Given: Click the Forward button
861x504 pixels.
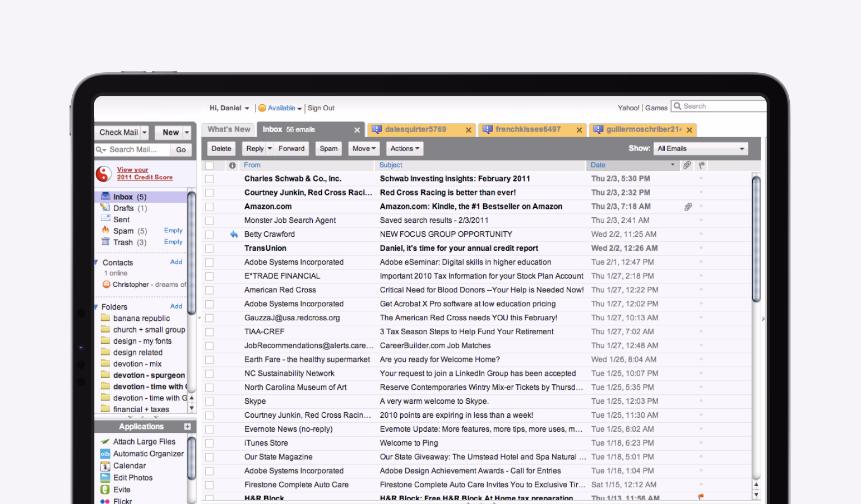Looking at the screenshot, I should coord(291,148).
